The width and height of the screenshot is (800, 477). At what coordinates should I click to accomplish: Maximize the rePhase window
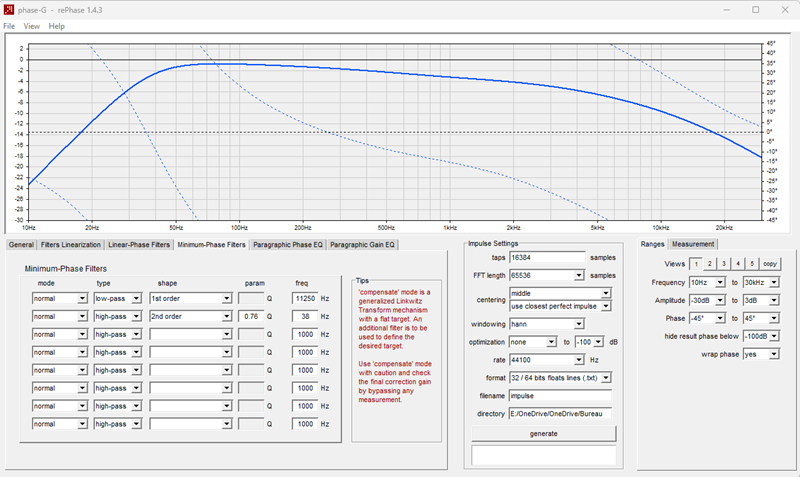coord(756,10)
